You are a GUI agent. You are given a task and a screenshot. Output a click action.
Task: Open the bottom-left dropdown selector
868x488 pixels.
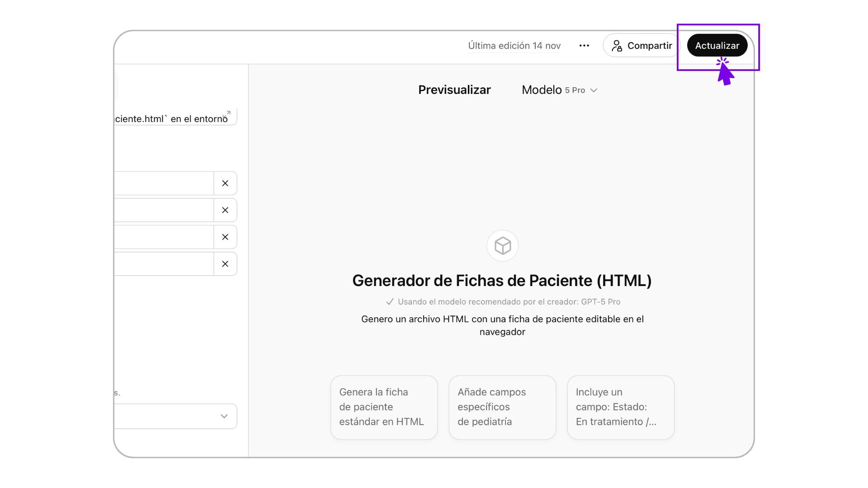click(x=176, y=416)
